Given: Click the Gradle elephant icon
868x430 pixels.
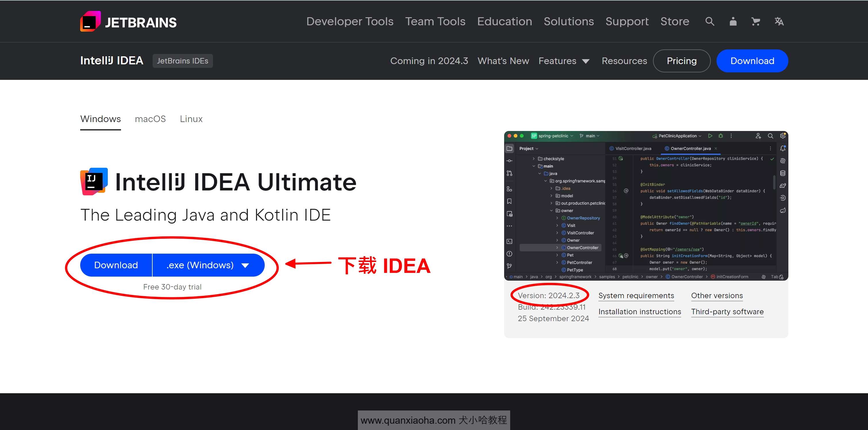Looking at the screenshot, I should coord(783,185).
